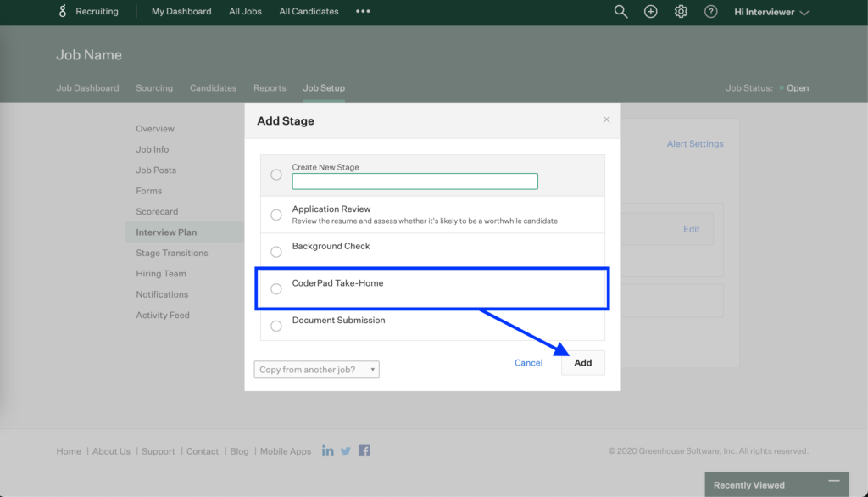
Task: Open settings via the gear icon
Action: point(681,11)
